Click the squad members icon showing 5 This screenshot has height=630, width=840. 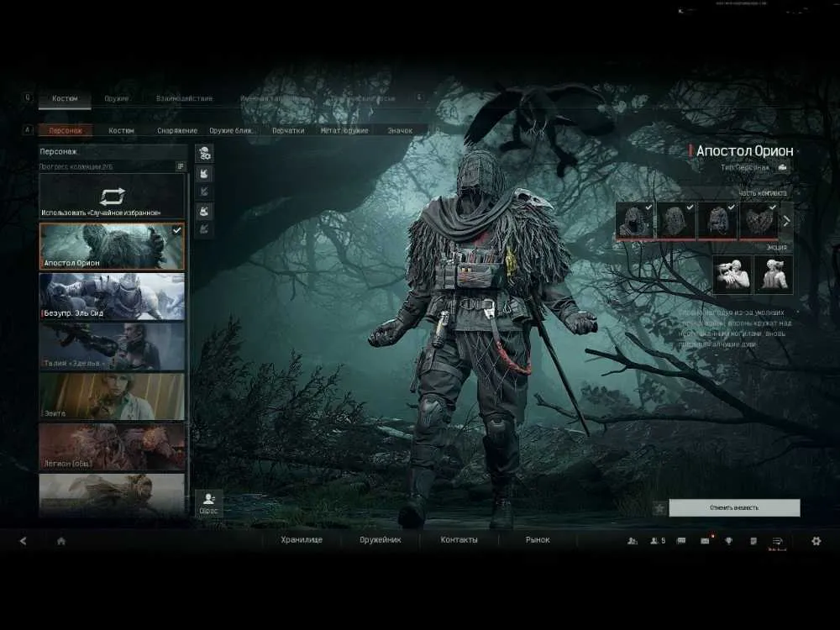tap(658, 541)
